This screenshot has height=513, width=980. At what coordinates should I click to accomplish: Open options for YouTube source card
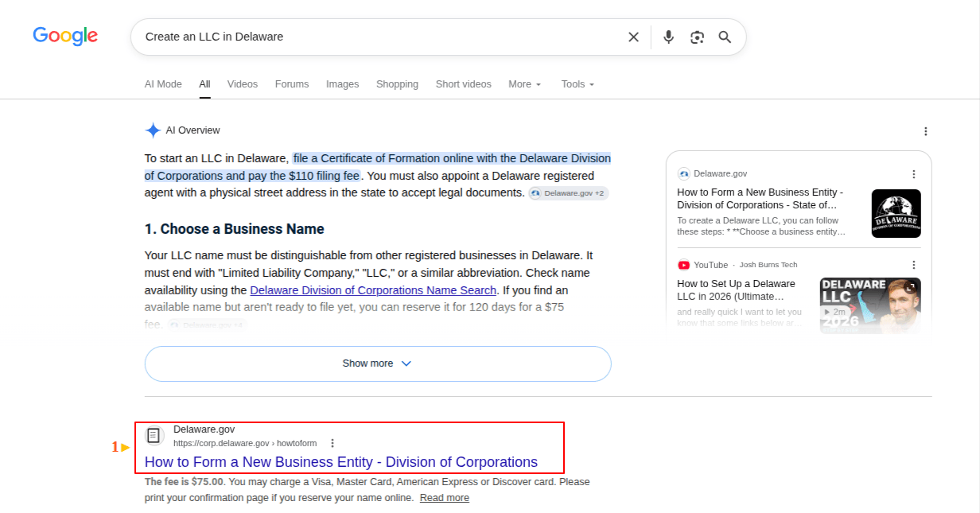pos(913,265)
